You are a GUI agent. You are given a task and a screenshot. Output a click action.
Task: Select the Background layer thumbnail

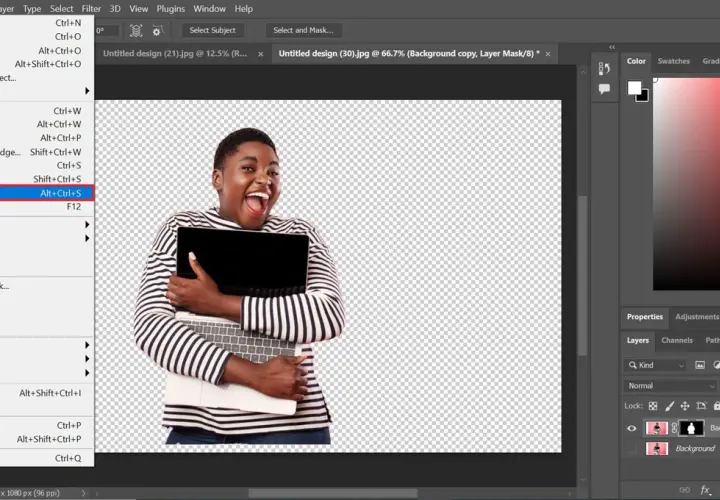(656, 448)
